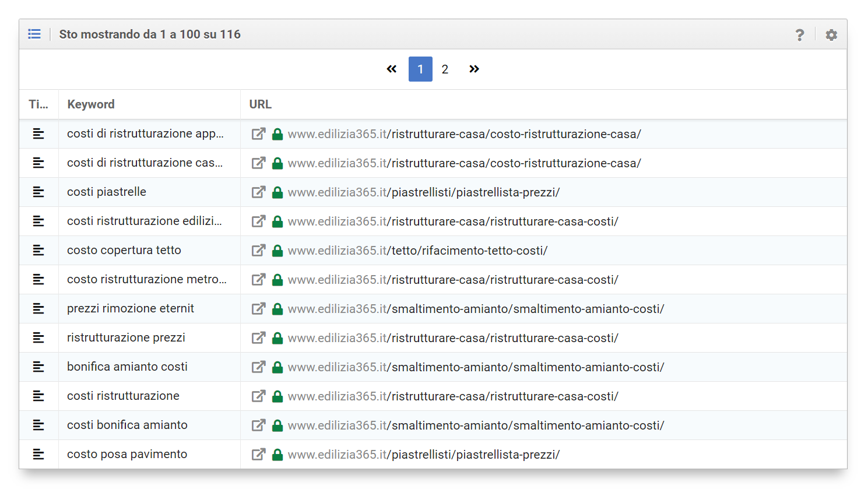868x489 pixels.
Task: Select keyword 'costi bonifica amianto'
Action: [127, 425]
